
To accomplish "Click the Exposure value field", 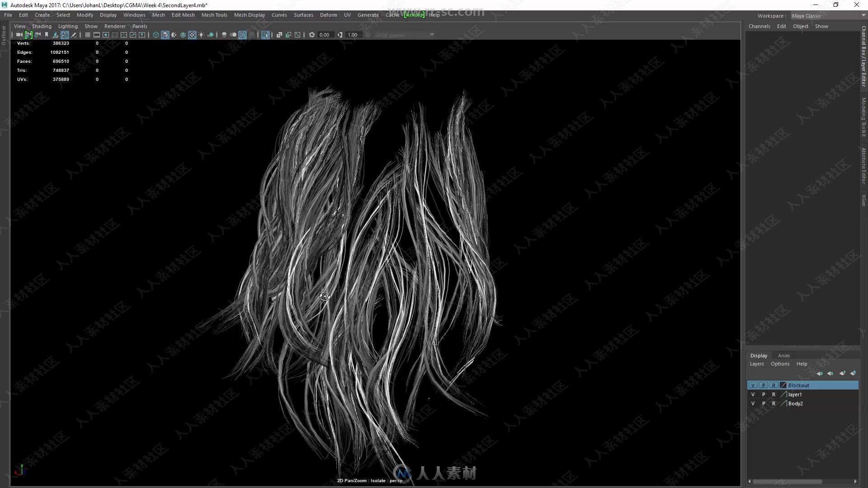I will click(325, 35).
